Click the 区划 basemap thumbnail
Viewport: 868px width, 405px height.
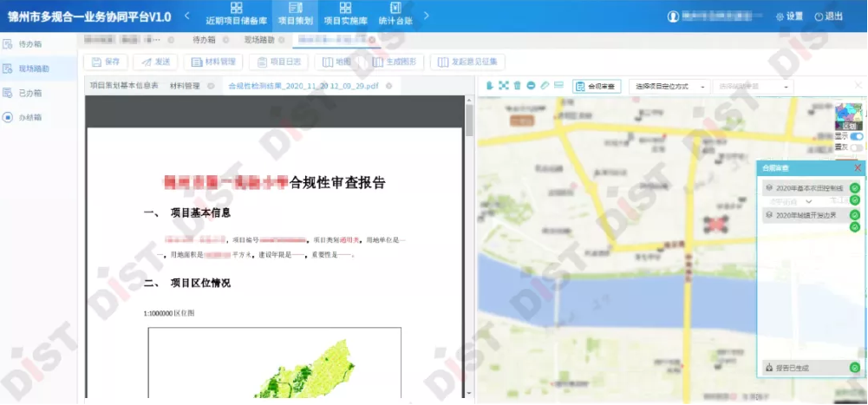[850, 118]
